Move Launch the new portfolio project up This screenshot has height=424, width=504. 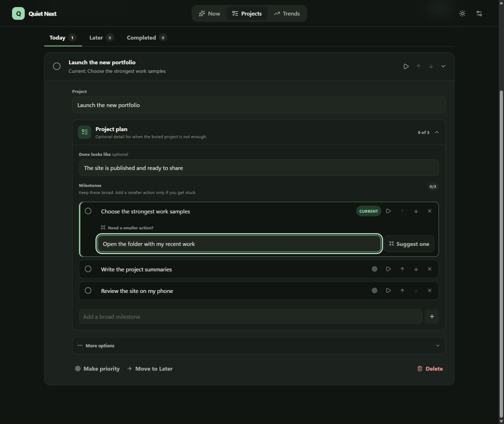click(x=419, y=66)
